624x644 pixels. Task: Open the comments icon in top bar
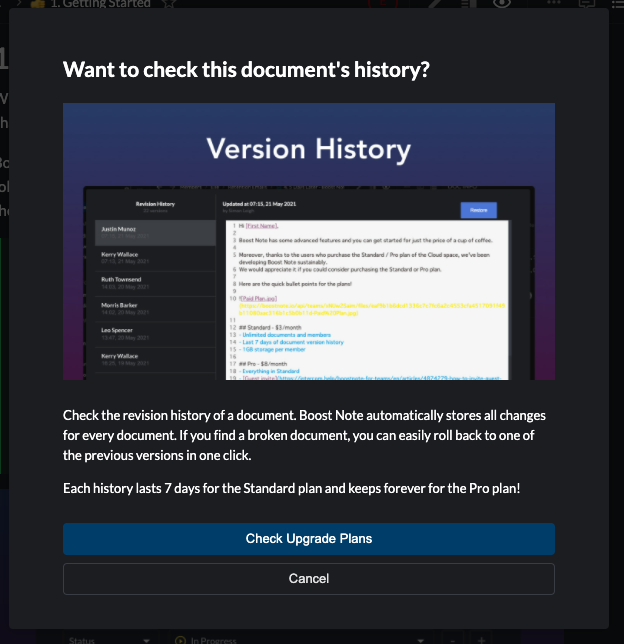pyautogui.click(x=586, y=4)
